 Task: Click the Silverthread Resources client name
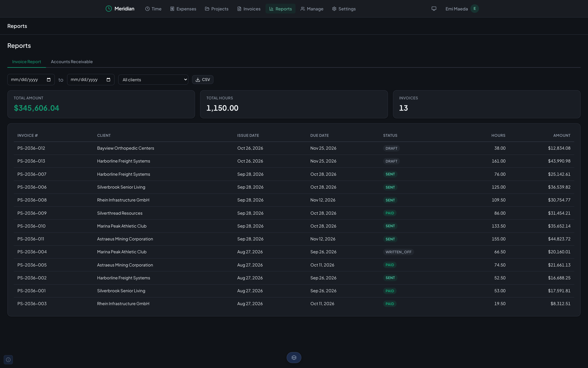(x=120, y=213)
